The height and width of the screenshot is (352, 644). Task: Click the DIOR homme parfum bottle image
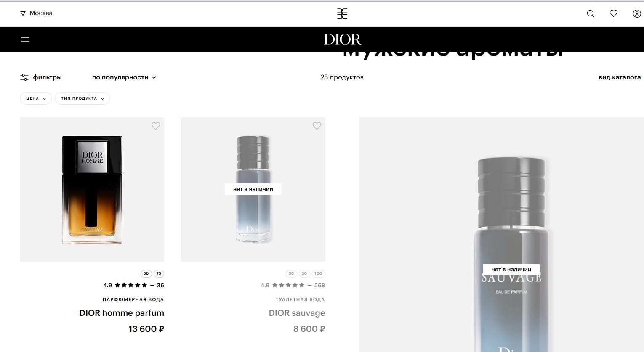(x=92, y=190)
